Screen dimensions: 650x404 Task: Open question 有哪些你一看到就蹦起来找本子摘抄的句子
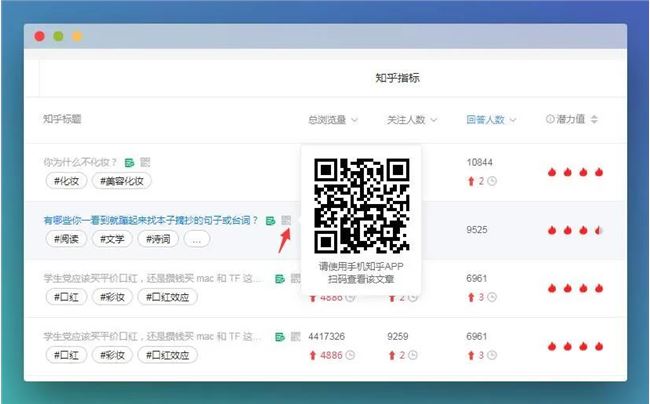point(151,220)
